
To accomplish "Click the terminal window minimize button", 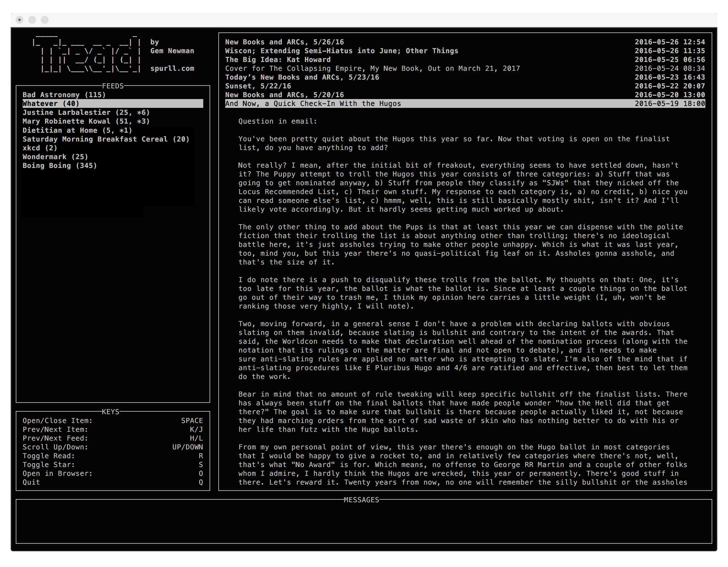I will tap(32, 20).
